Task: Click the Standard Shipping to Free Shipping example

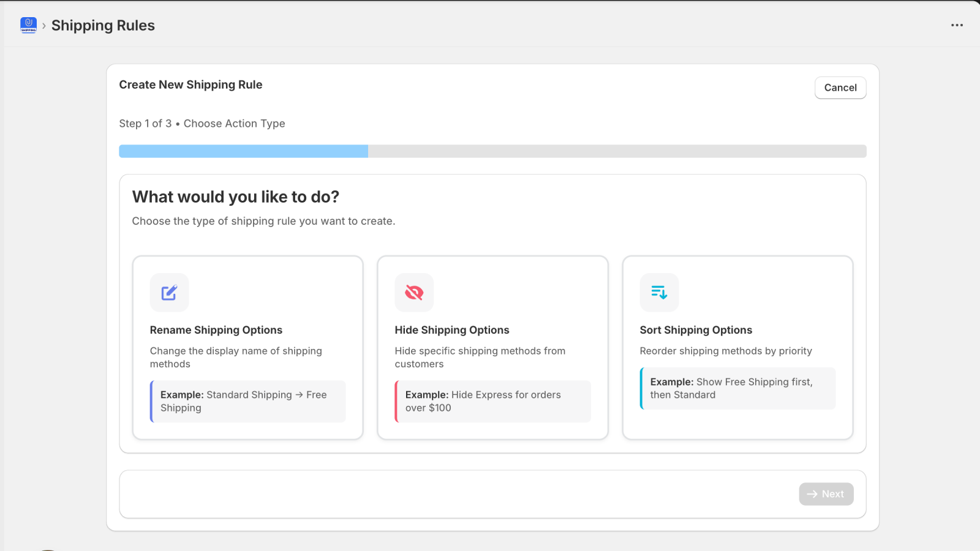Action: click(x=248, y=402)
